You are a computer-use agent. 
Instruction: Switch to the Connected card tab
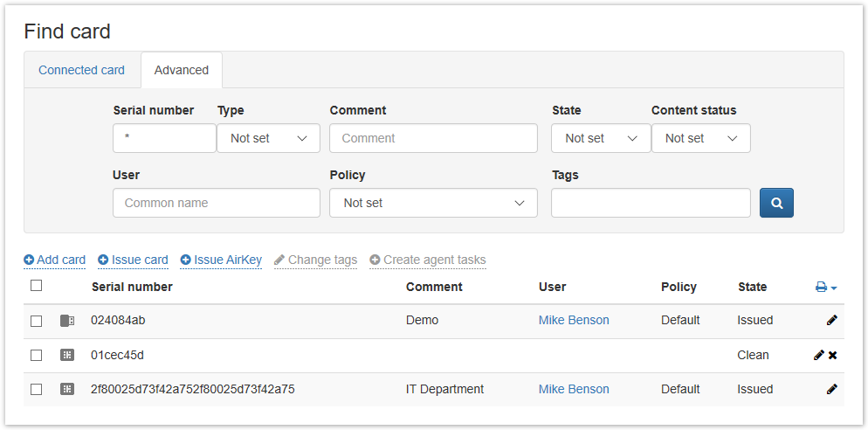pos(81,70)
